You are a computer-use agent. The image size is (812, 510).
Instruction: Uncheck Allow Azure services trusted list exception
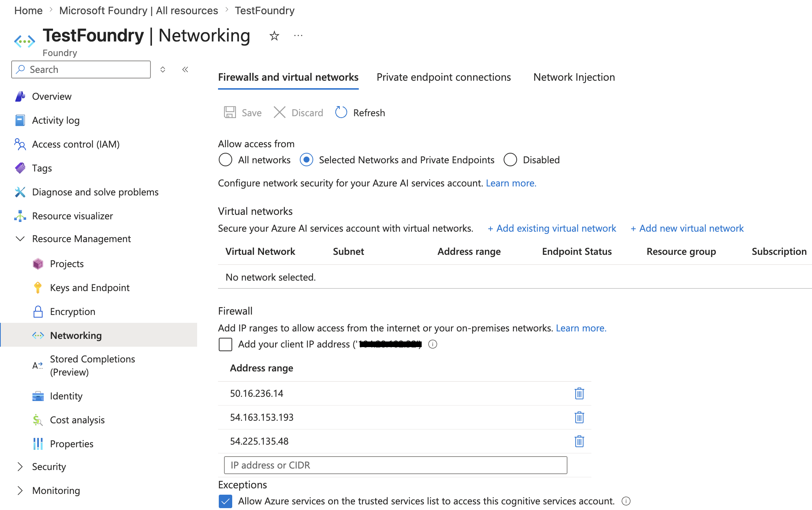[225, 501]
